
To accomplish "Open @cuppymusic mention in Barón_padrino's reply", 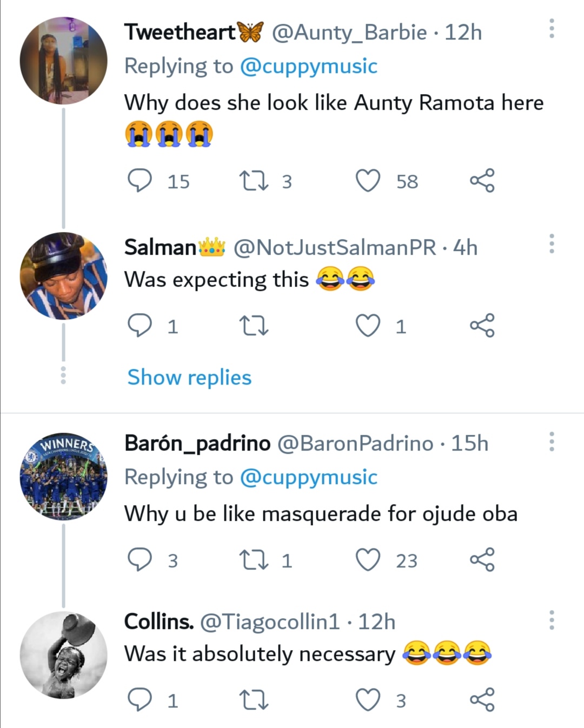I will [x=308, y=477].
